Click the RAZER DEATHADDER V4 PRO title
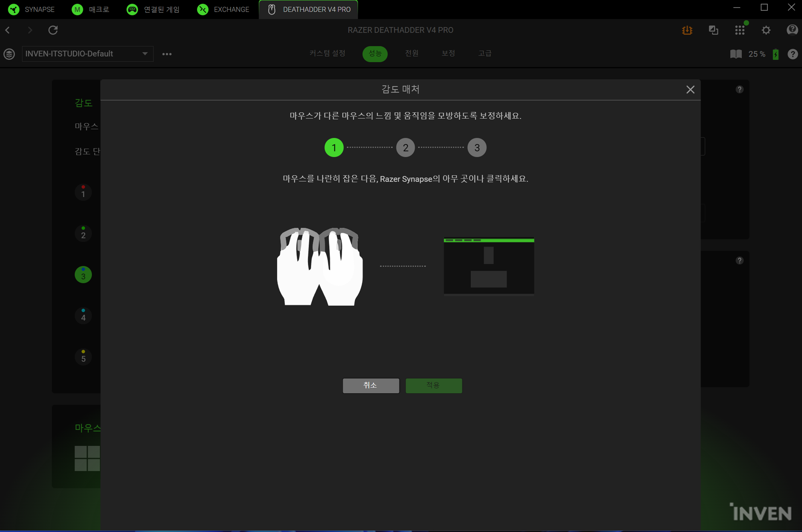Screen dimensions: 802x532 coord(401,30)
